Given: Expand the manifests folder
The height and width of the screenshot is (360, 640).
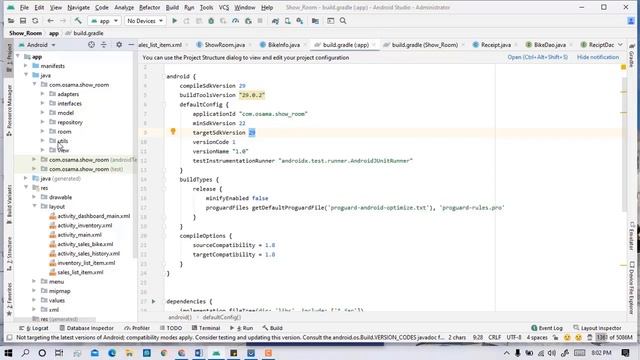Looking at the screenshot, I should tap(26, 66).
